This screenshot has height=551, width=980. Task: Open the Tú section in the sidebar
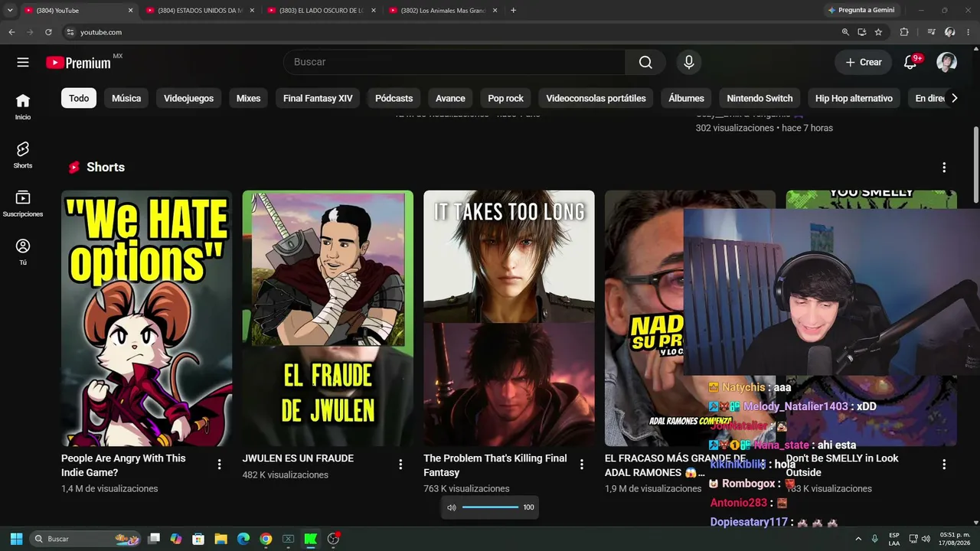click(23, 252)
